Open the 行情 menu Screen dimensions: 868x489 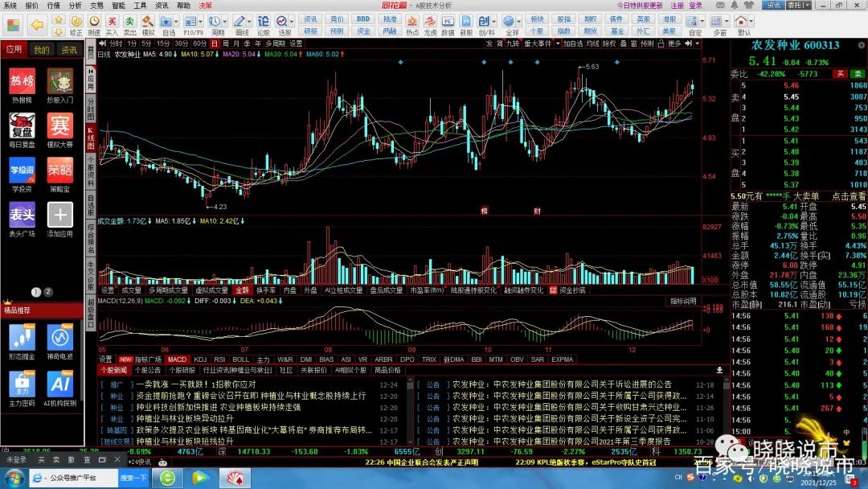(54, 5)
